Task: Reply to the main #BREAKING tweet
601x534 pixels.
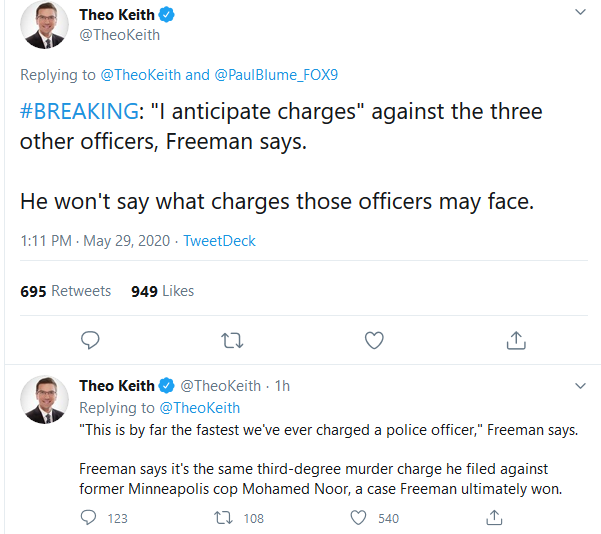Action: click(90, 340)
